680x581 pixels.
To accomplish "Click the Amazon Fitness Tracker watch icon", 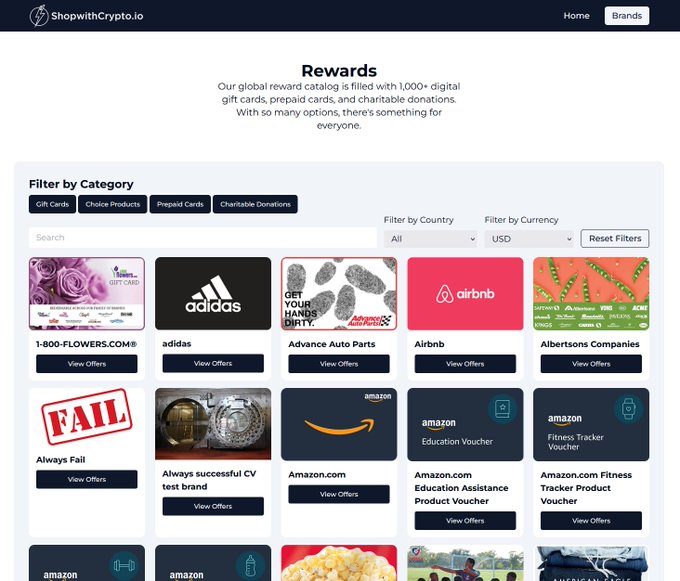I will click(628, 408).
